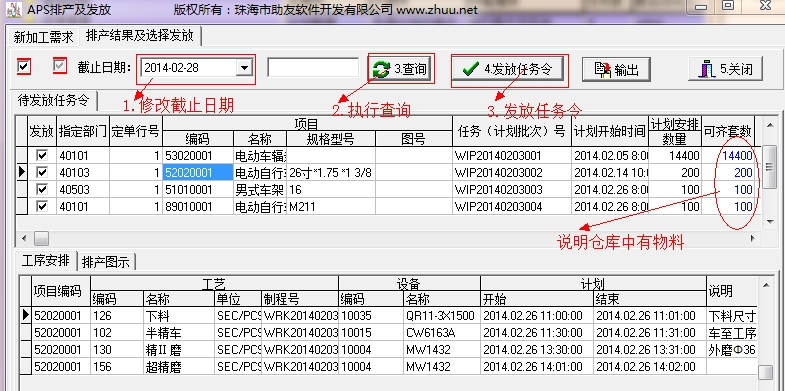This screenshot has width=785, height=391.
Task: Uncheck 发放 for row WIP20140203004
Action: pyautogui.click(x=42, y=206)
